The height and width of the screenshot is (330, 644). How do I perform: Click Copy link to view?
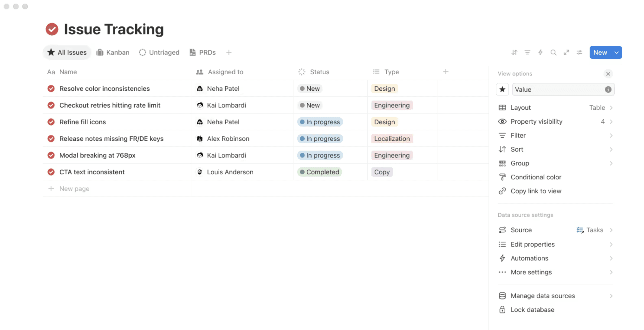coord(536,191)
